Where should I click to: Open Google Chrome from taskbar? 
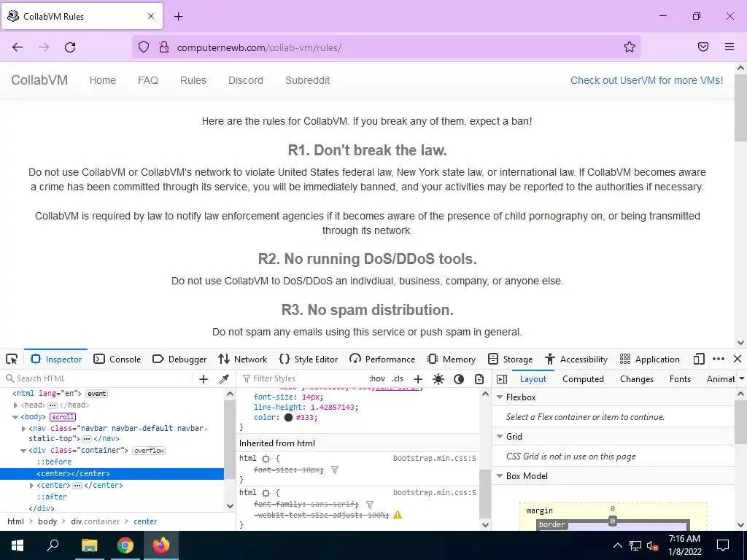pyautogui.click(x=125, y=545)
